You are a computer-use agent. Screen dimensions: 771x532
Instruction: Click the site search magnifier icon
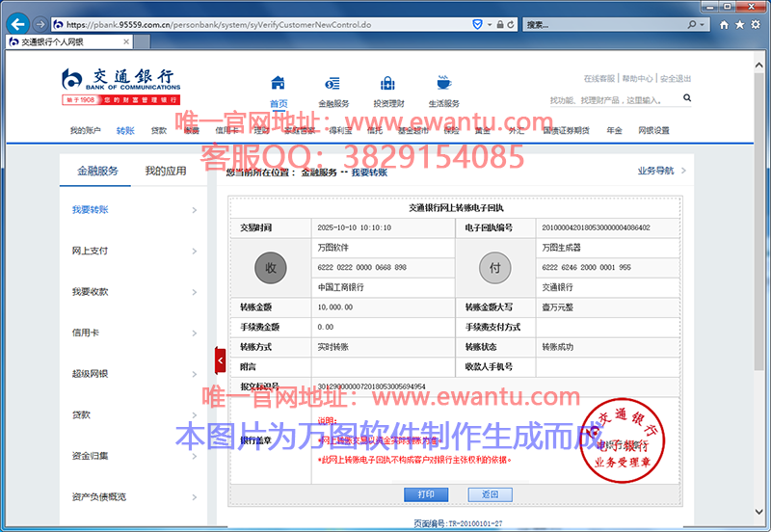click(687, 98)
